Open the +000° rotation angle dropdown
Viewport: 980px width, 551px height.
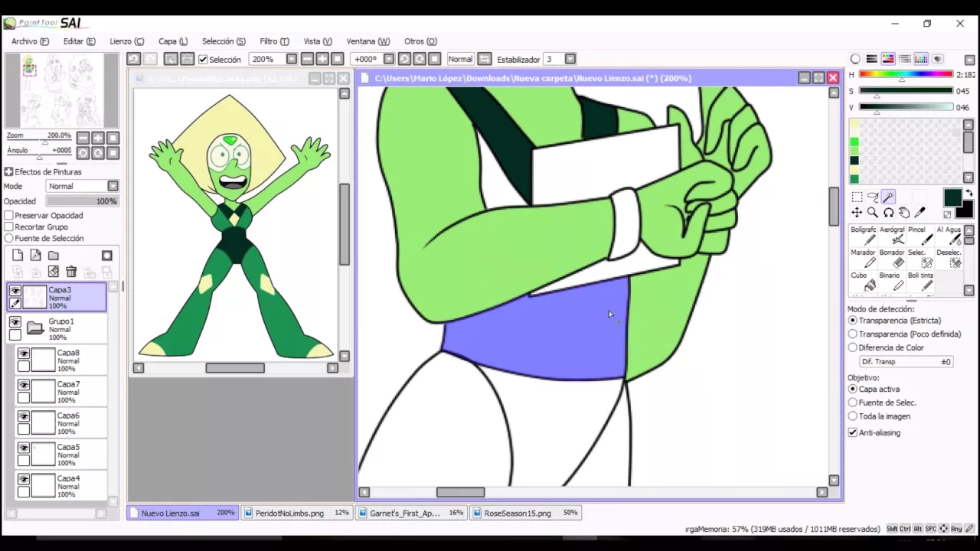click(x=389, y=59)
